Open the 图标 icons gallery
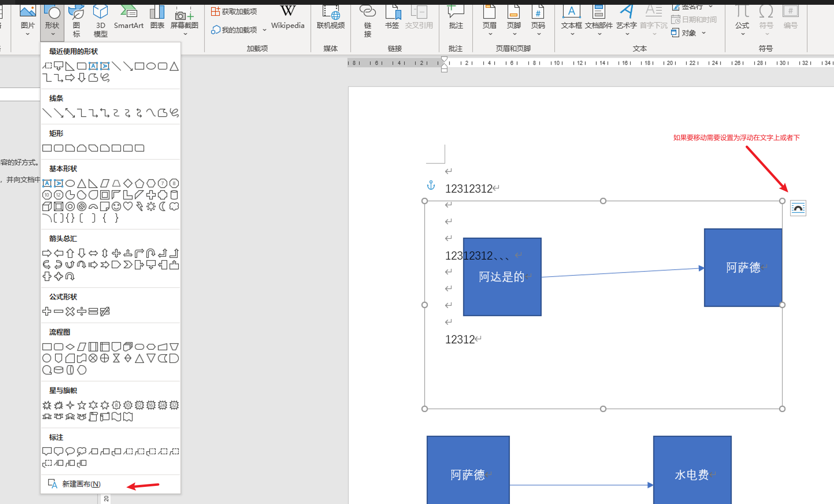Screen dimensions: 834x504 [x=76, y=20]
